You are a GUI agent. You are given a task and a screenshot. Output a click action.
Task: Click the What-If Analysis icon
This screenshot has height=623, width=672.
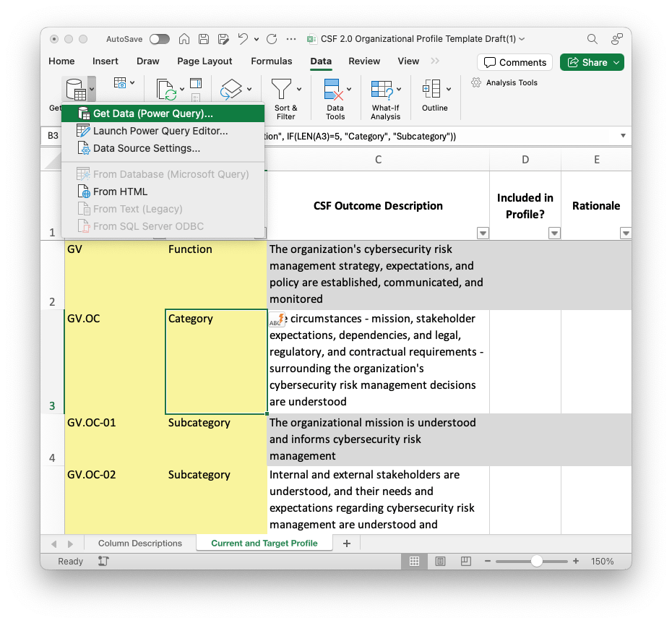[382, 90]
